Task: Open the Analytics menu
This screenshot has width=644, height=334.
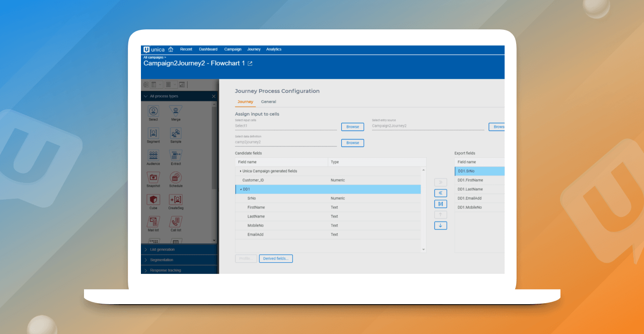Action: (274, 49)
